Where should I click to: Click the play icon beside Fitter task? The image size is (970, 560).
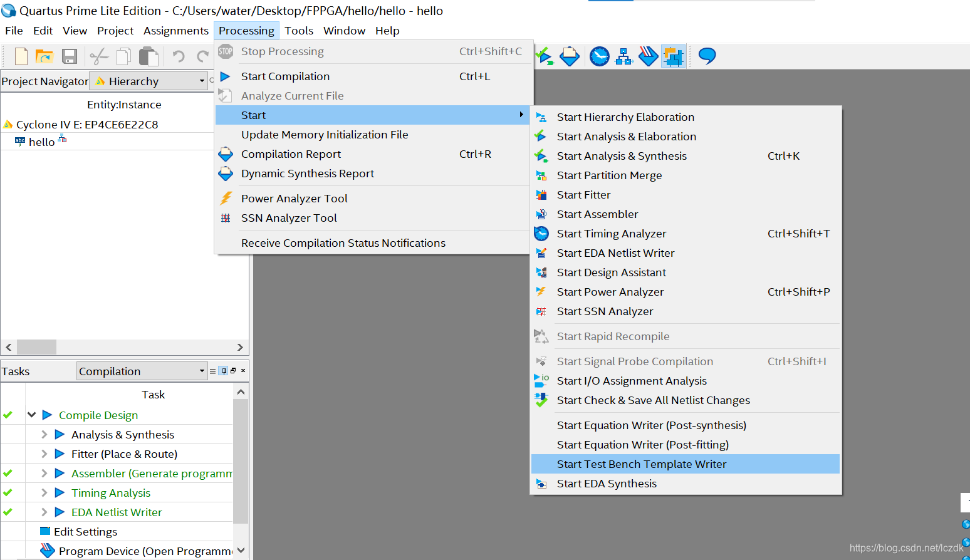[x=60, y=454]
